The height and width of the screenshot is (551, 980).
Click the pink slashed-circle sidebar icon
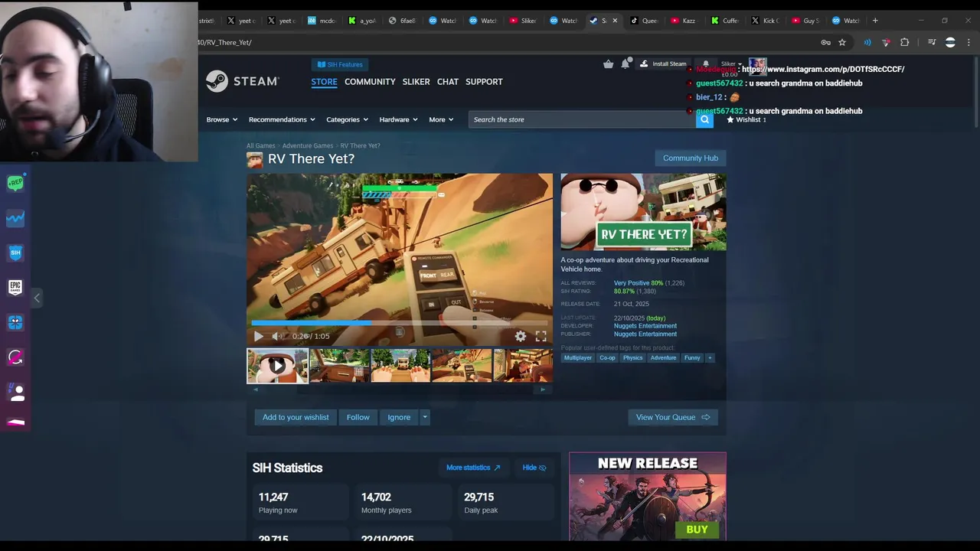tap(15, 357)
